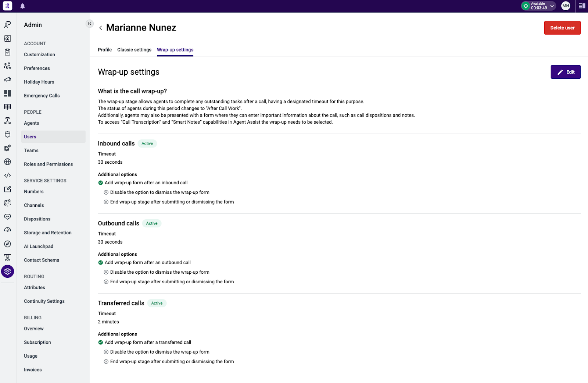Toggle the outbound wrap-up form option

(x=100, y=262)
